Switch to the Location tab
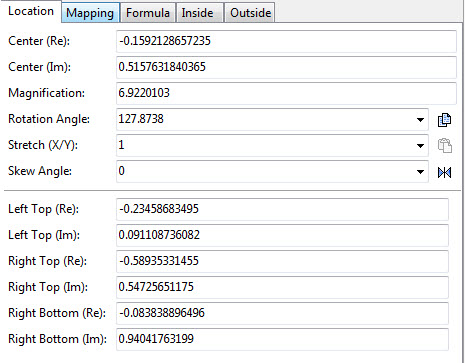This screenshot has height=363, width=465. point(31,11)
